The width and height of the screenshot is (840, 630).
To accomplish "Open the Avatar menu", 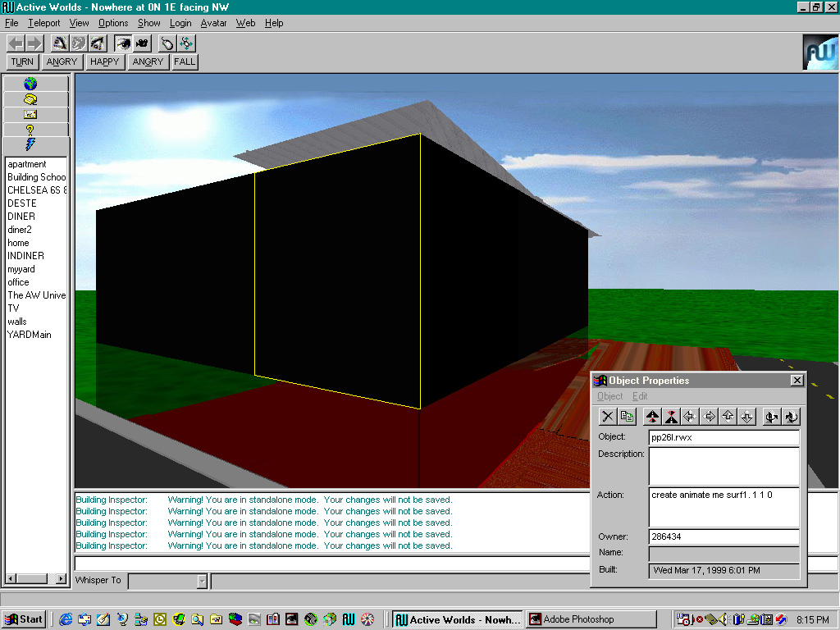I will pos(213,23).
